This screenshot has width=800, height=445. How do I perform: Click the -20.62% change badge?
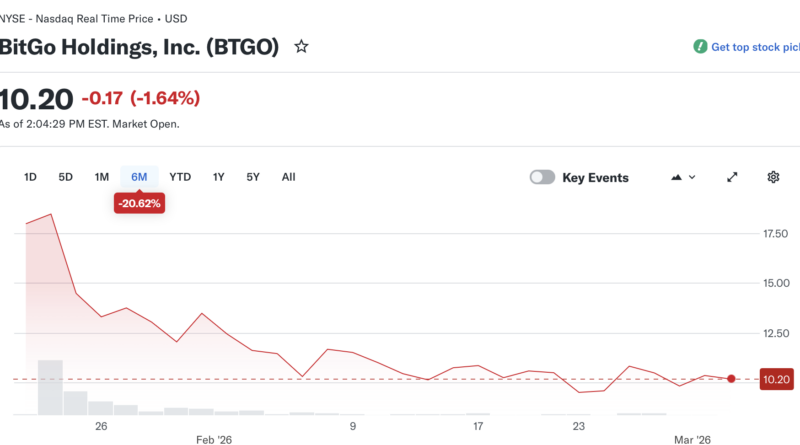[139, 202]
